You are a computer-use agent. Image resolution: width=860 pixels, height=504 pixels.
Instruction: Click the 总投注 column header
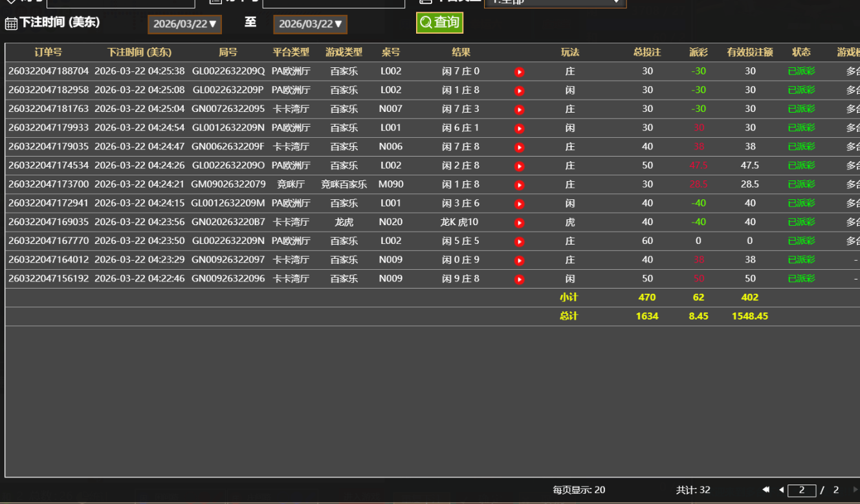coord(647,52)
